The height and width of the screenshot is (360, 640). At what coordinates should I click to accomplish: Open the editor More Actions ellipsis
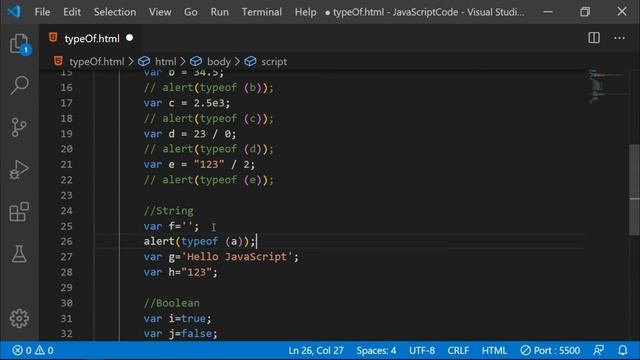click(x=620, y=38)
